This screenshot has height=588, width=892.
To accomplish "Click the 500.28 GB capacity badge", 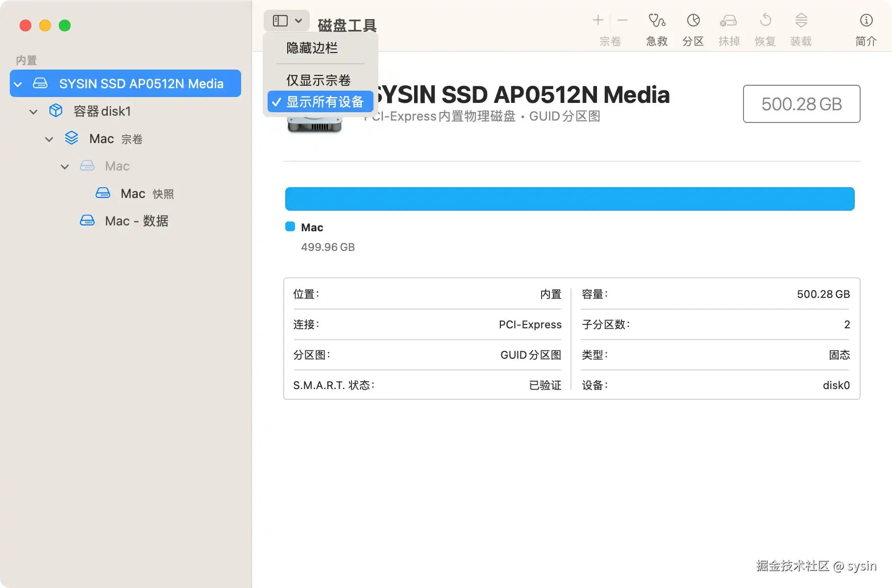I will pyautogui.click(x=801, y=104).
